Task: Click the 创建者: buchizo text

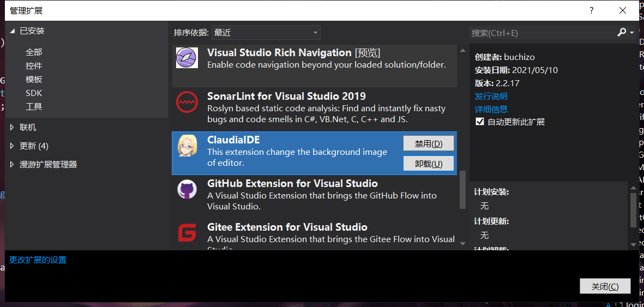Action: click(x=505, y=57)
